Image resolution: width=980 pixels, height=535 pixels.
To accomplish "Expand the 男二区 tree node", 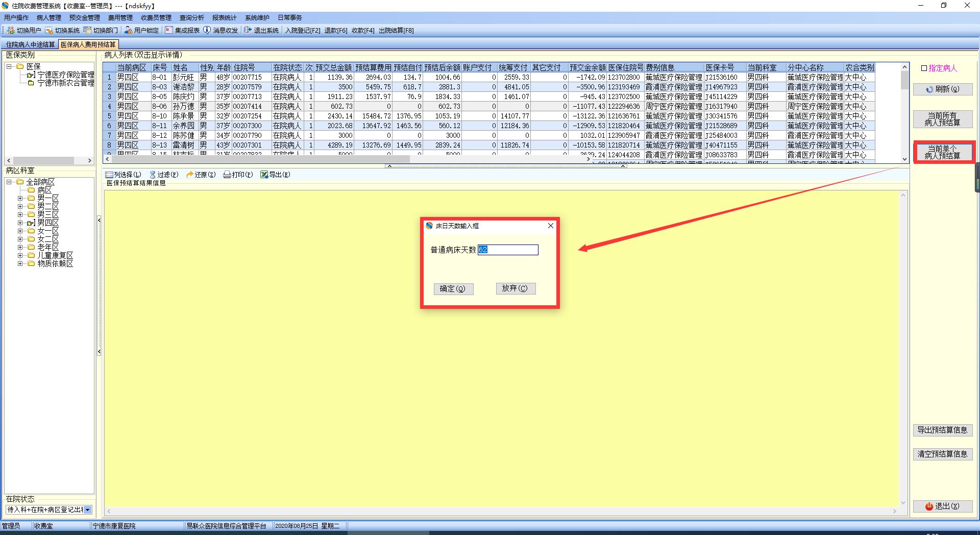I will (x=20, y=206).
